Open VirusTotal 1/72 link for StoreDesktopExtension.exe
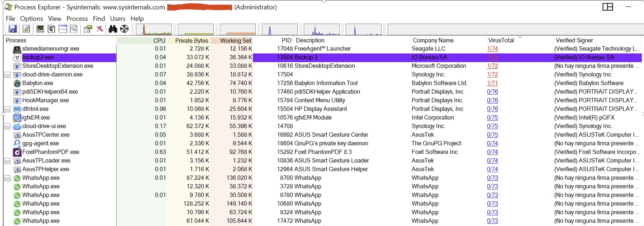Image resolution: width=644 pixels, height=226 pixels. click(x=492, y=66)
